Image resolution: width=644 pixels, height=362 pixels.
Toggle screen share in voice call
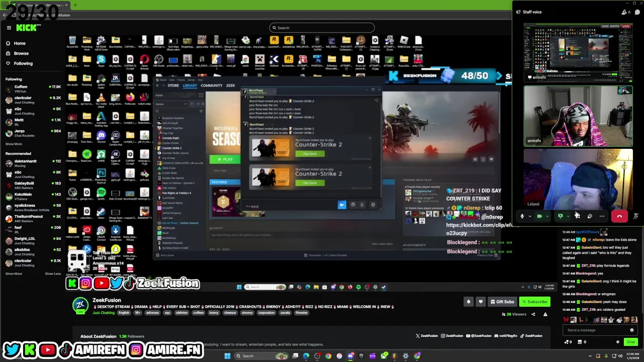coord(560,216)
